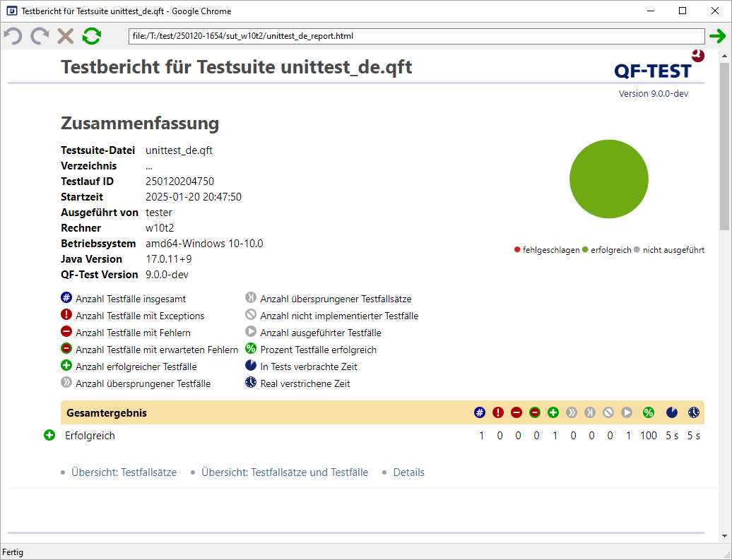This screenshot has height=560, width=732.
Task: Click legend icon for Testfälle mit Exceptions
Action: (66, 314)
